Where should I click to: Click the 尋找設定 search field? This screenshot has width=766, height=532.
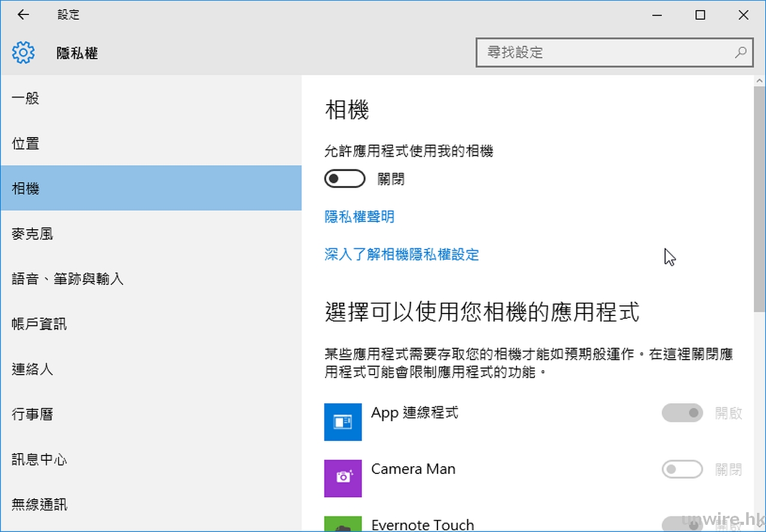pyautogui.click(x=604, y=53)
